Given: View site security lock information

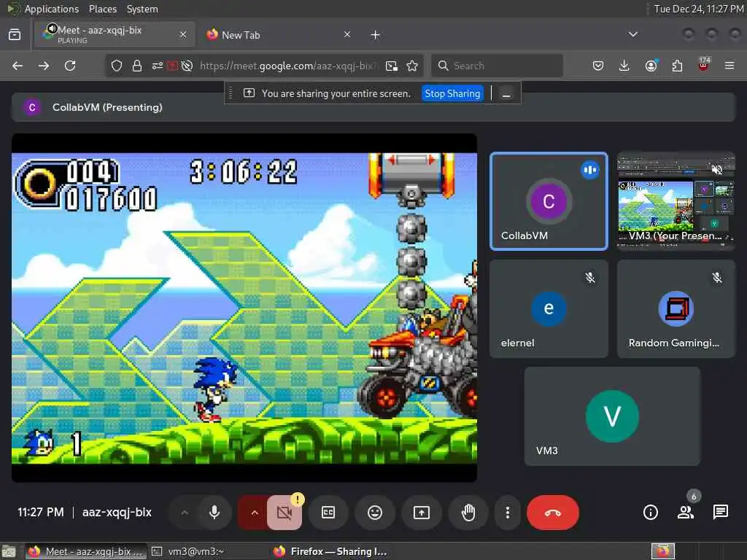Looking at the screenshot, I should coord(137,66).
